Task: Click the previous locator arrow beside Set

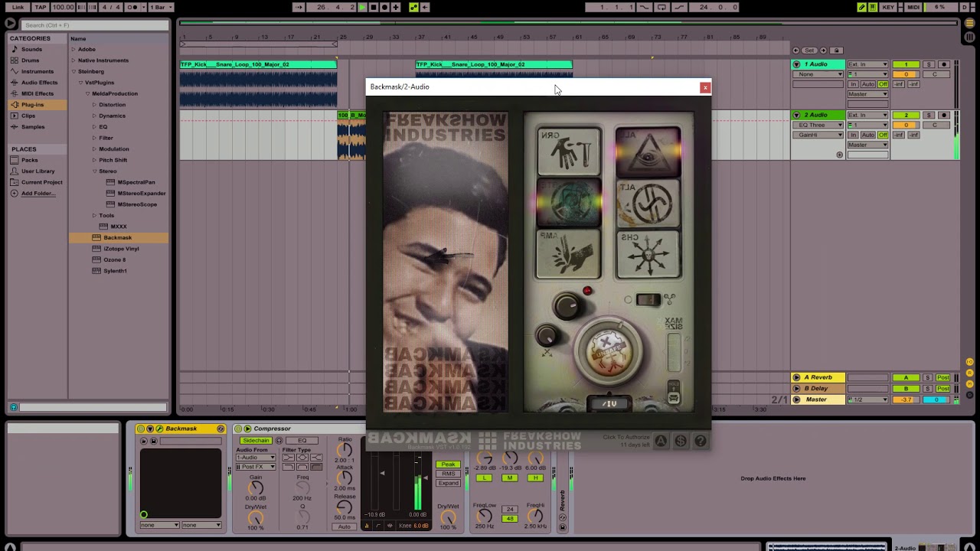Action: [x=796, y=51]
